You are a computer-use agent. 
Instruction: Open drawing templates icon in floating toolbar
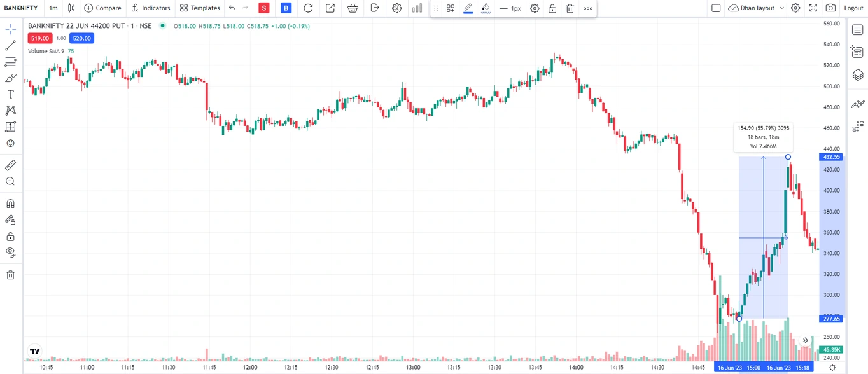pyautogui.click(x=451, y=8)
